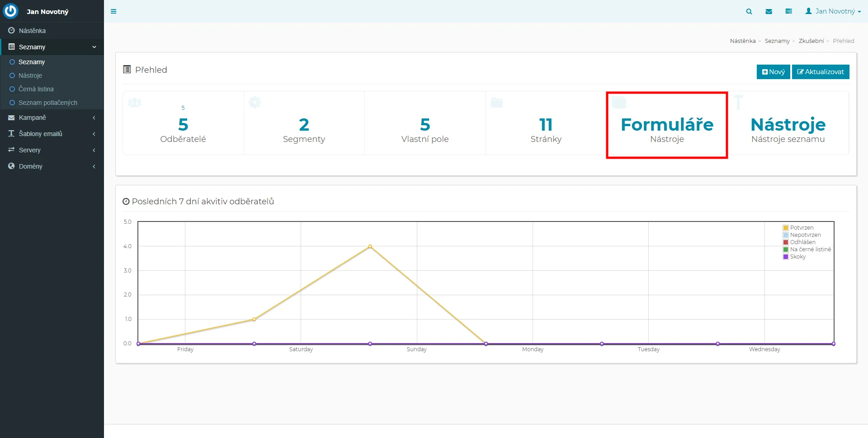Select Černá listina in sidebar submenu
This screenshot has width=868, height=438.
tap(36, 89)
